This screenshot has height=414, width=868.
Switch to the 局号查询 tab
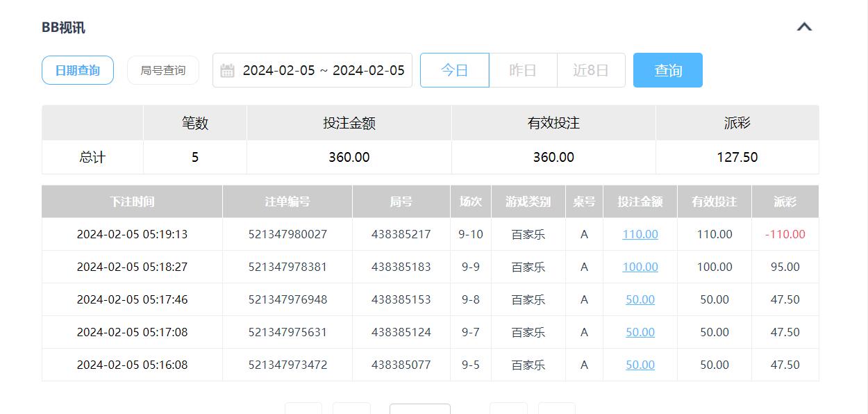click(163, 70)
